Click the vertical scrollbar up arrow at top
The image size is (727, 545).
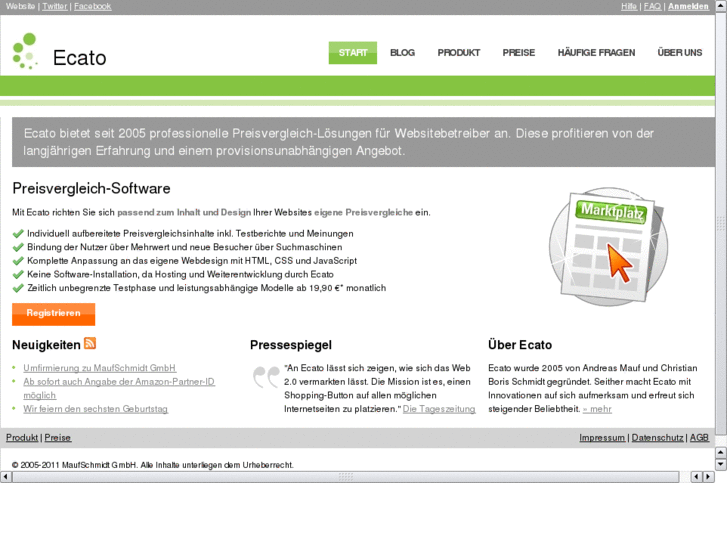(721, 6)
